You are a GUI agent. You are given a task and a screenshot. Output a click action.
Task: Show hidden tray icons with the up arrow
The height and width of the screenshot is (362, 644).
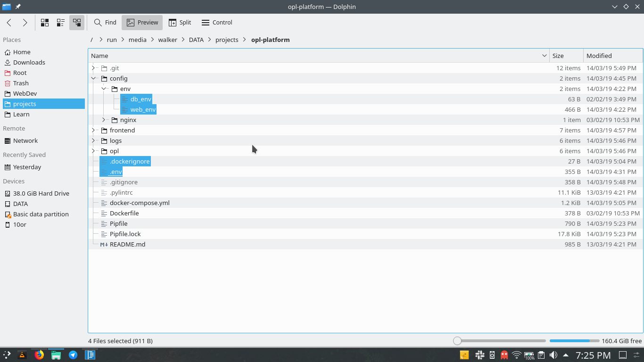565,355
